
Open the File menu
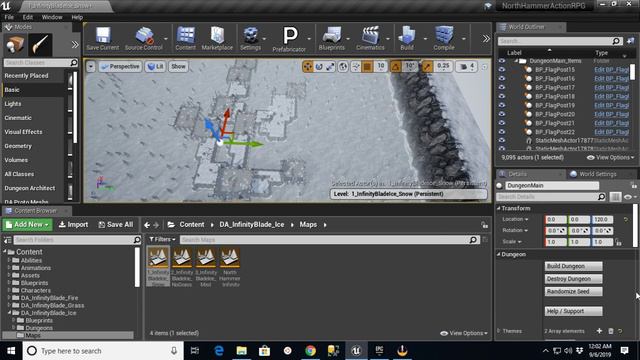click(9, 17)
